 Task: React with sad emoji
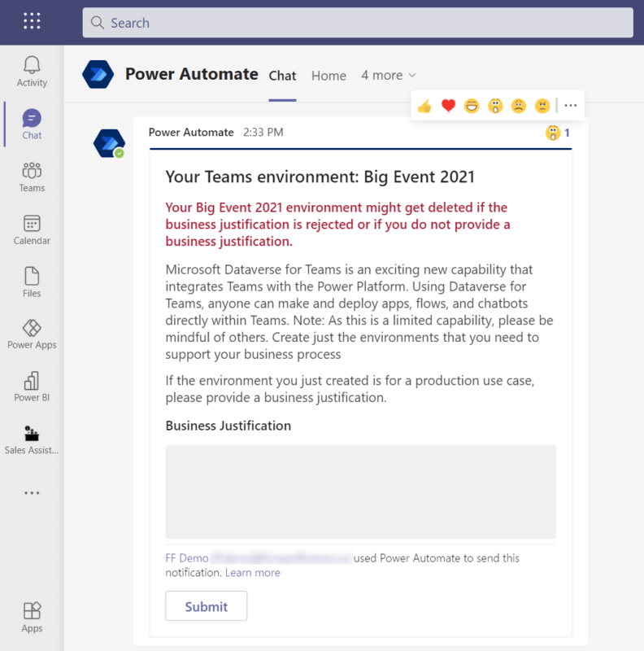pyautogui.click(x=519, y=106)
